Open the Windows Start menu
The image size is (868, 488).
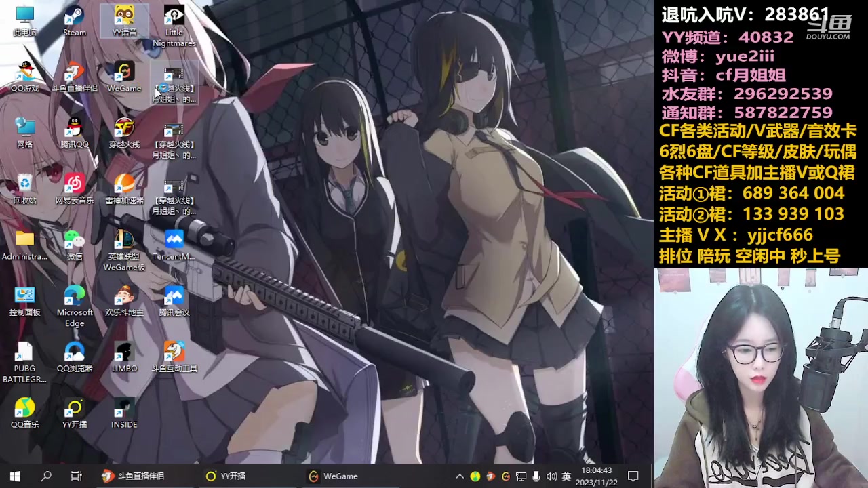coord(15,476)
